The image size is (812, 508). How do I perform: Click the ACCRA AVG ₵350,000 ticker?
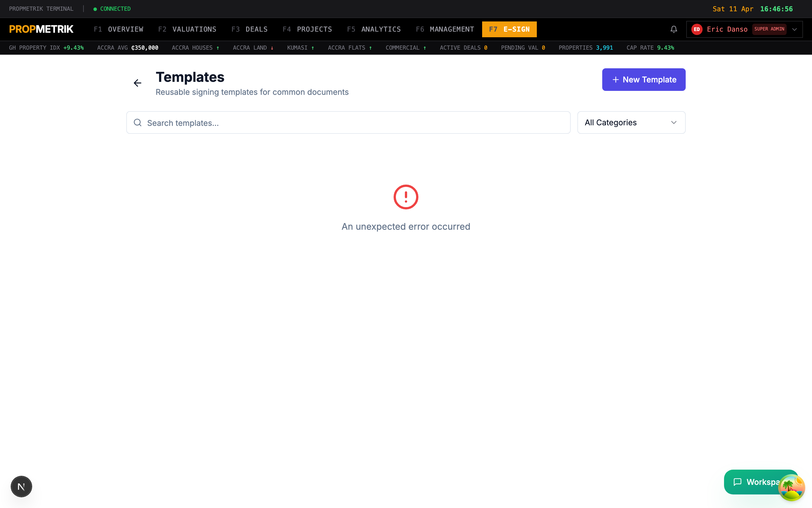tap(127, 48)
